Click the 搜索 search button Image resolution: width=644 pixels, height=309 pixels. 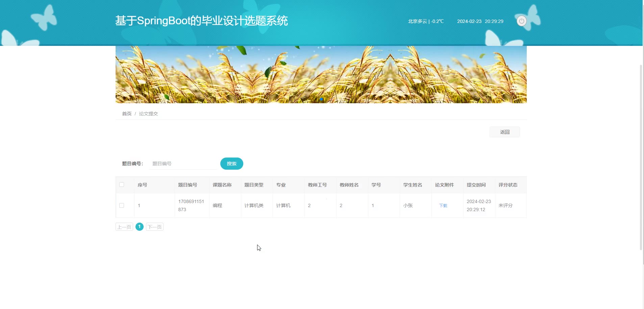tap(232, 164)
